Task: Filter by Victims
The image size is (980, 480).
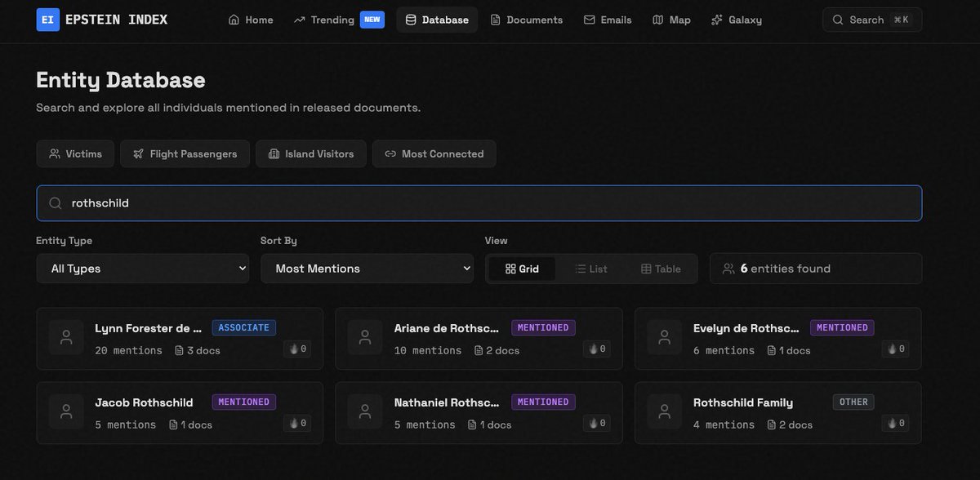Action: (x=75, y=153)
